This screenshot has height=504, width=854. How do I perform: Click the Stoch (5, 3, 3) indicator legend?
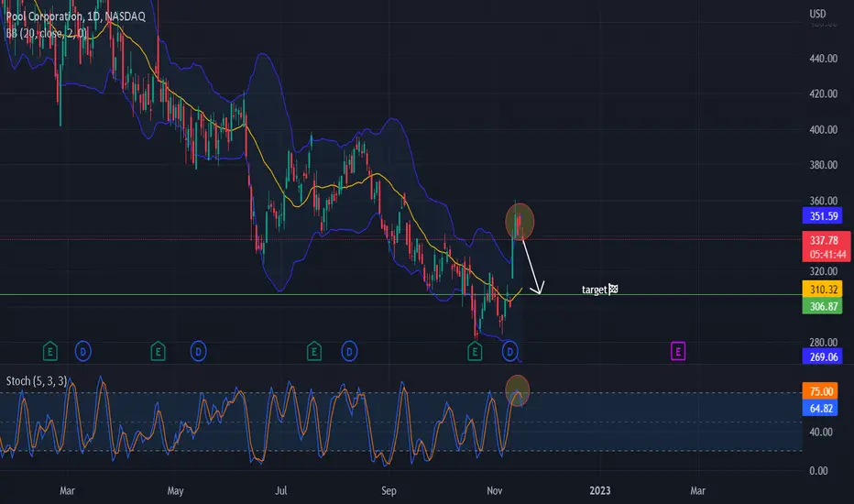[37, 381]
